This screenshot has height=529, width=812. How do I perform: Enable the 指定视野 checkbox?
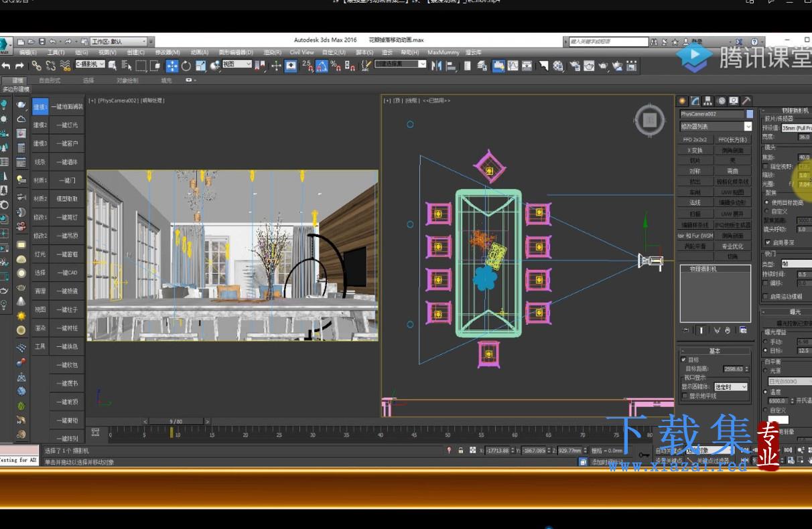(766, 166)
